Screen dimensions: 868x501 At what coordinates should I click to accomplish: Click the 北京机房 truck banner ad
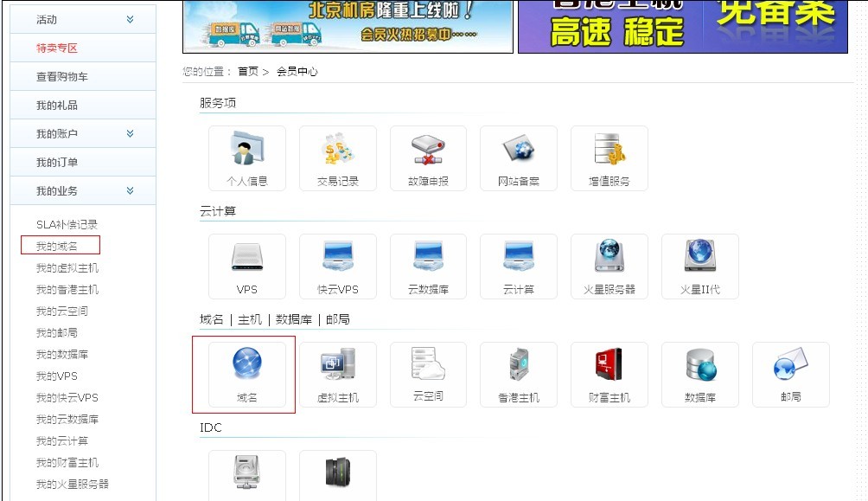pyautogui.click(x=347, y=26)
